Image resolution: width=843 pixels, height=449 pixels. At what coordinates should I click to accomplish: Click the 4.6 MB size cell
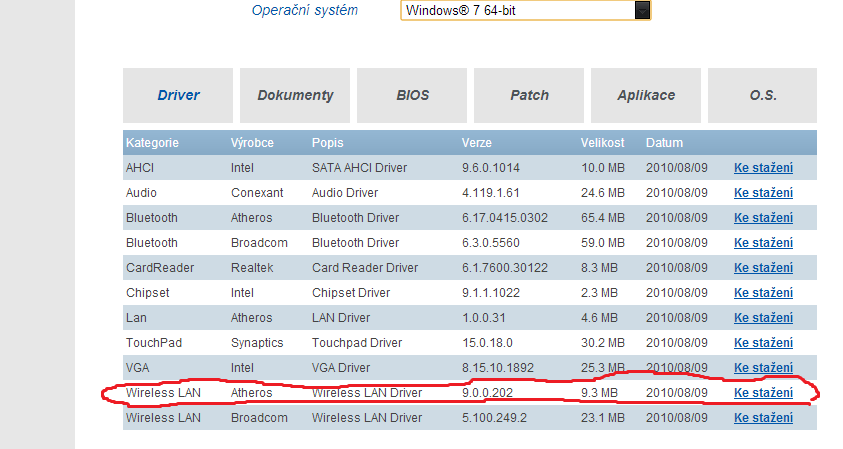pyautogui.click(x=599, y=318)
